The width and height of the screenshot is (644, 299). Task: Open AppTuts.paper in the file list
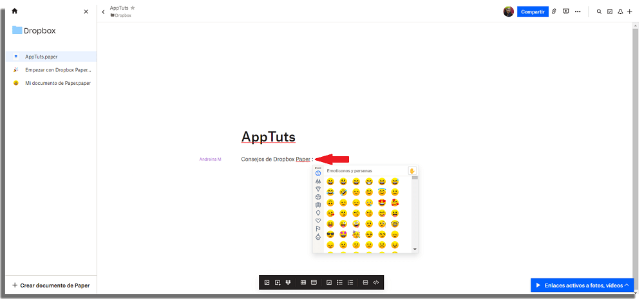pyautogui.click(x=52, y=57)
